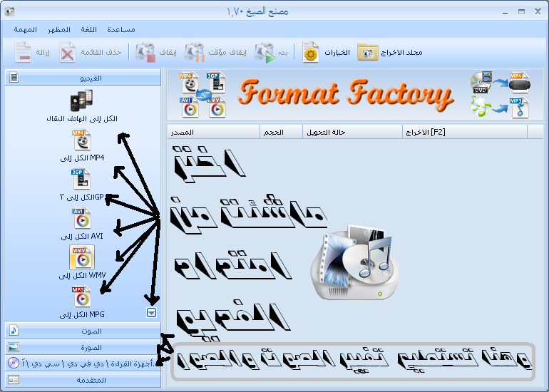Viewport: 549px width, 392px height.
Task: Open the المهمة (Task) menu
Action: point(25,30)
